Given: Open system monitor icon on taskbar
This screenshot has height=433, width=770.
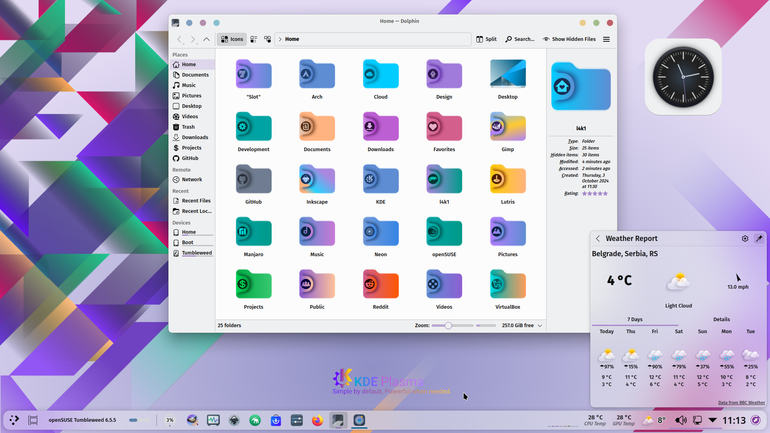Looking at the screenshot, I should pyautogui.click(x=213, y=420).
